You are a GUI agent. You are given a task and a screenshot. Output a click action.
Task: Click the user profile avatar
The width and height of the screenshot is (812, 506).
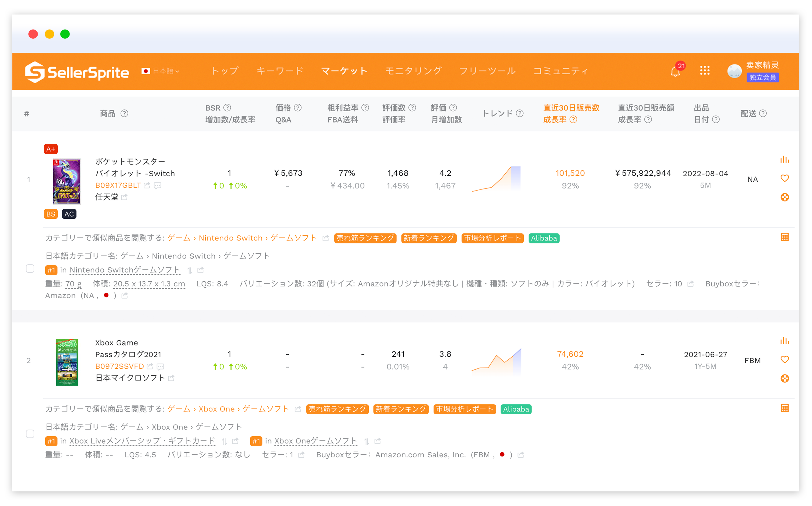point(734,71)
